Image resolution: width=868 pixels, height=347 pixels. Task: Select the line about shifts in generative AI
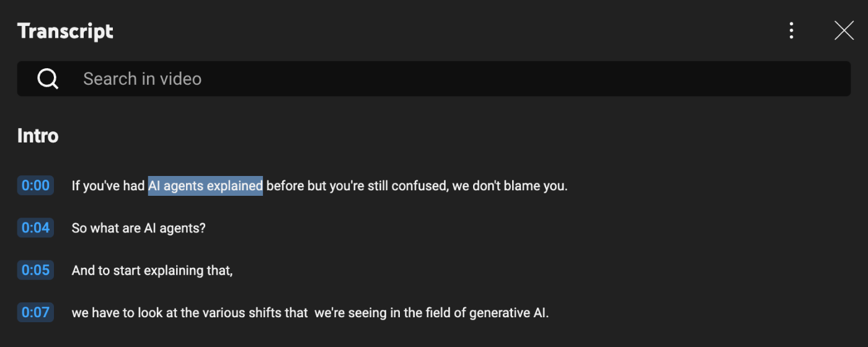click(310, 313)
